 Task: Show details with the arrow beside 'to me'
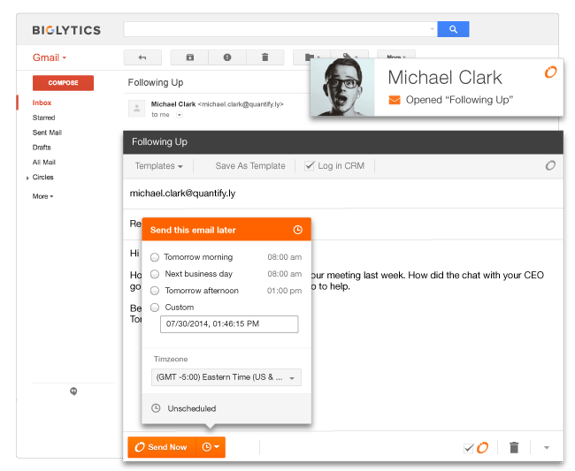coord(179,115)
